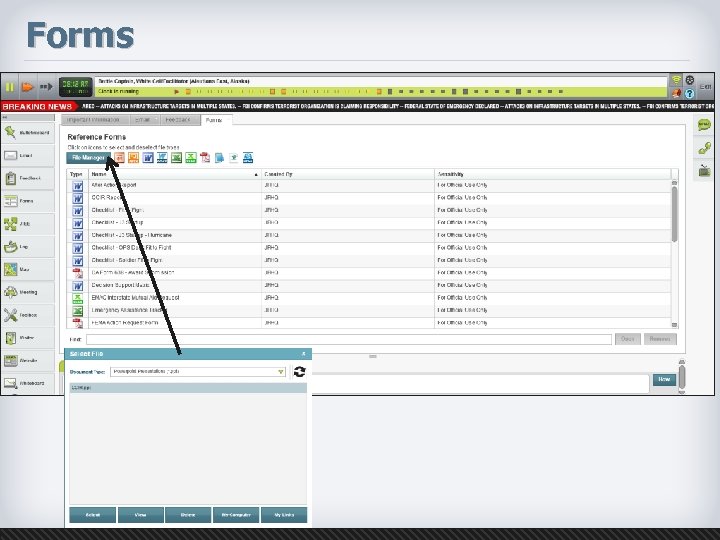
Task: Click the Delete button in Select File dialog
Action: click(188, 515)
